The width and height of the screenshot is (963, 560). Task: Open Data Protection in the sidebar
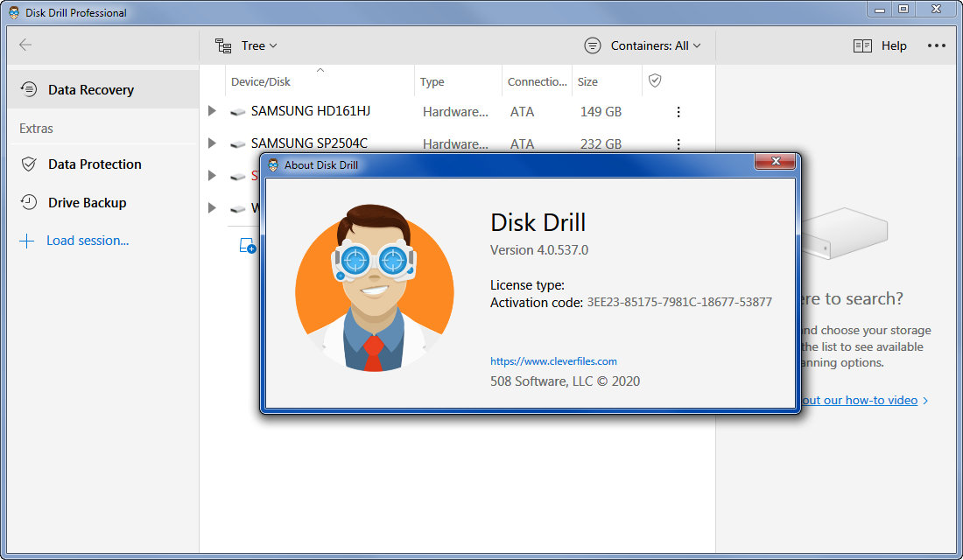click(103, 164)
